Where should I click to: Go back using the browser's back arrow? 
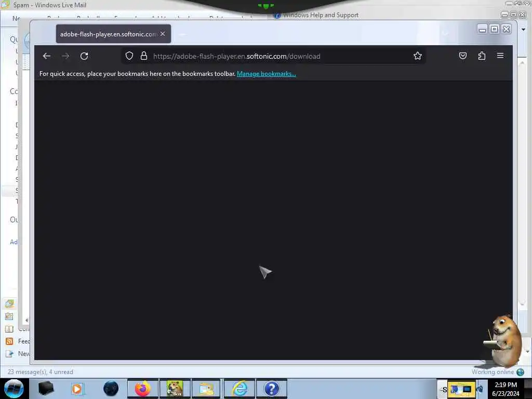[x=47, y=56]
